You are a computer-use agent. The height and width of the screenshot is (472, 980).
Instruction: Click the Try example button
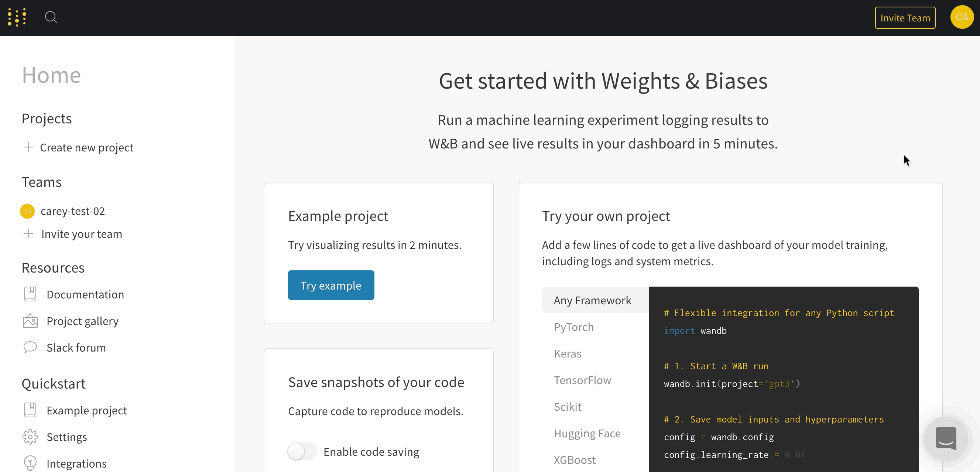[x=331, y=285]
